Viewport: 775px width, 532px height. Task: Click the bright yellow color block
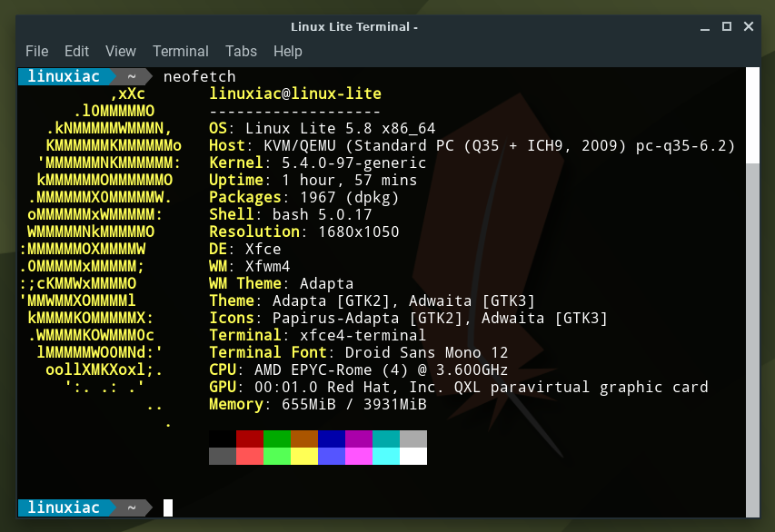pos(304,456)
